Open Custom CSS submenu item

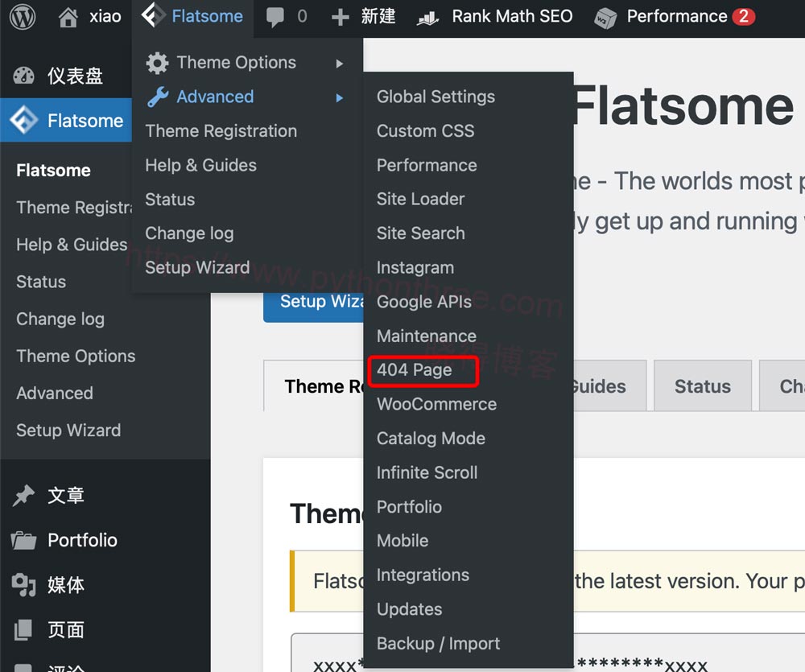[x=426, y=131]
